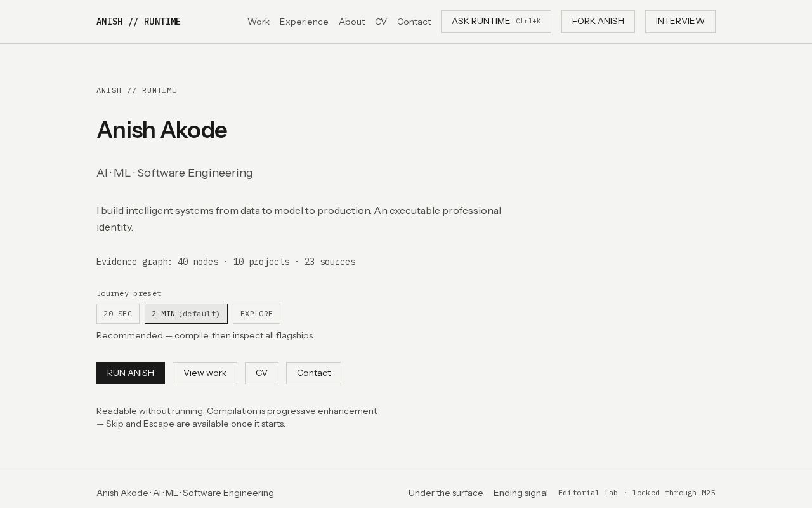The height and width of the screenshot is (508, 812).
Task: Click the AI · ML · Software Engineering subtitle
Action: point(174,173)
